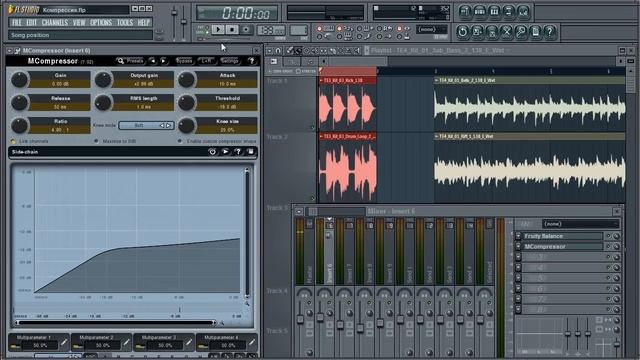Click the project info page icon

click(x=535, y=31)
